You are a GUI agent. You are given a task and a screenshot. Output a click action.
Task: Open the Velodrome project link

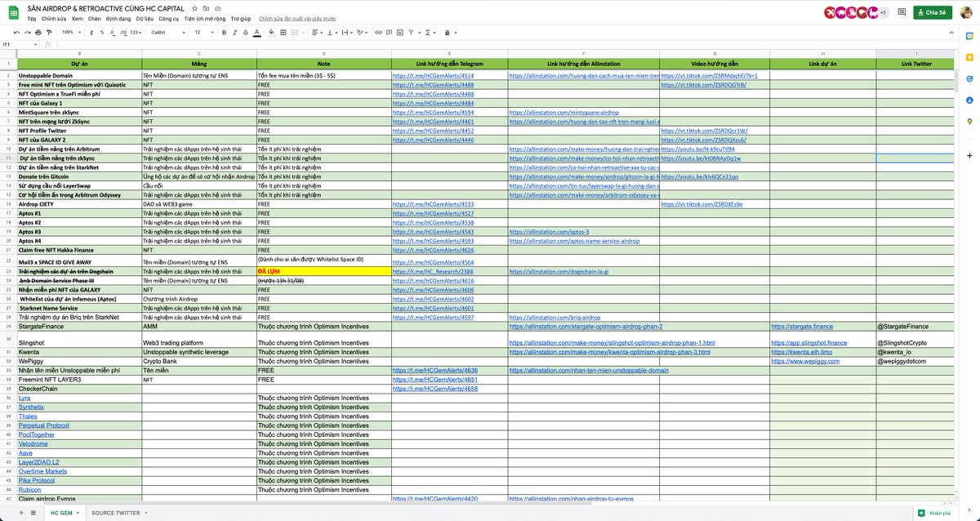coord(33,443)
